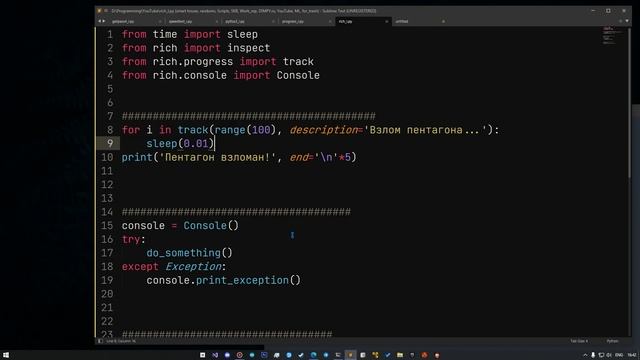
Task: Click 'print_exception' on line 19
Action: [x=242, y=280]
